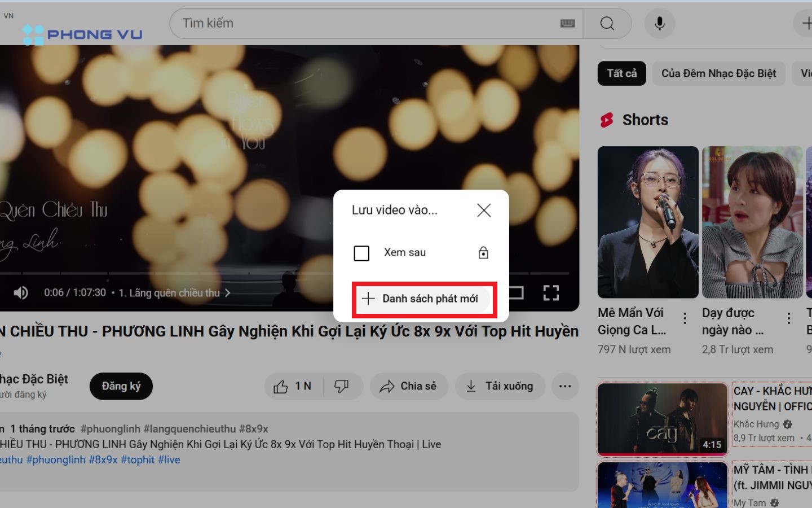Click the thumbs up like icon
The height and width of the screenshot is (508, 812).
pos(281,387)
